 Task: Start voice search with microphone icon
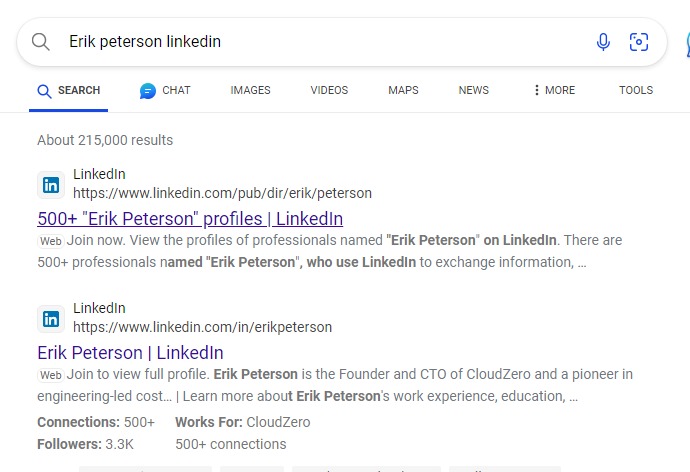pyautogui.click(x=603, y=42)
